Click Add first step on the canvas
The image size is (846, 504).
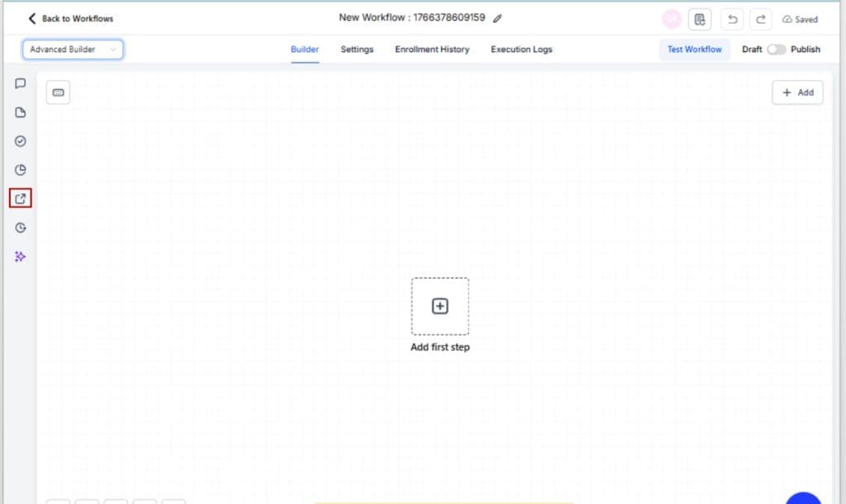pyautogui.click(x=440, y=306)
